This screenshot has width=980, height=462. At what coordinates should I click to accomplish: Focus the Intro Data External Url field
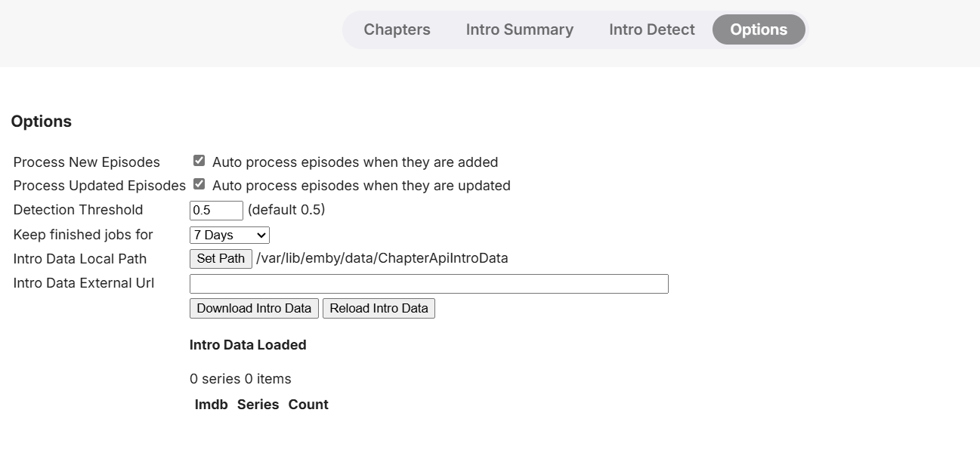pos(428,284)
